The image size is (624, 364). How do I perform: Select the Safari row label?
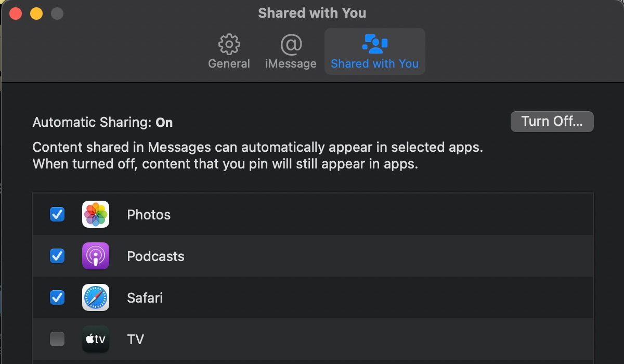145,298
